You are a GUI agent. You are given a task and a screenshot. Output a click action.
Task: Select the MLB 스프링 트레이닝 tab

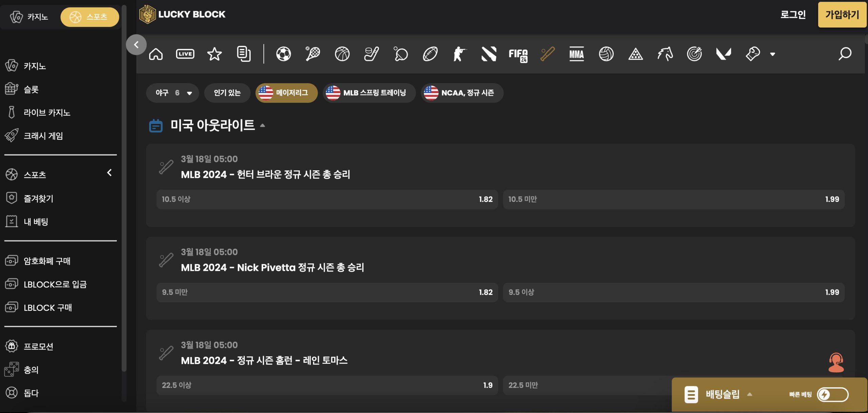point(369,93)
